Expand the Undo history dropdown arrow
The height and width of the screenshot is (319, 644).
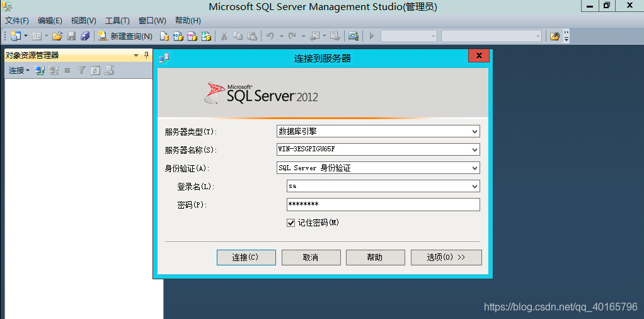(x=281, y=36)
